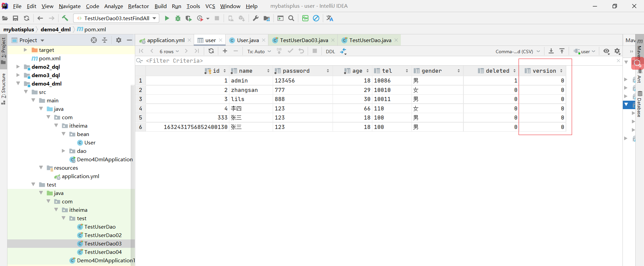Go to the next page of rows
Screen dimensions: 644x266
(186, 51)
